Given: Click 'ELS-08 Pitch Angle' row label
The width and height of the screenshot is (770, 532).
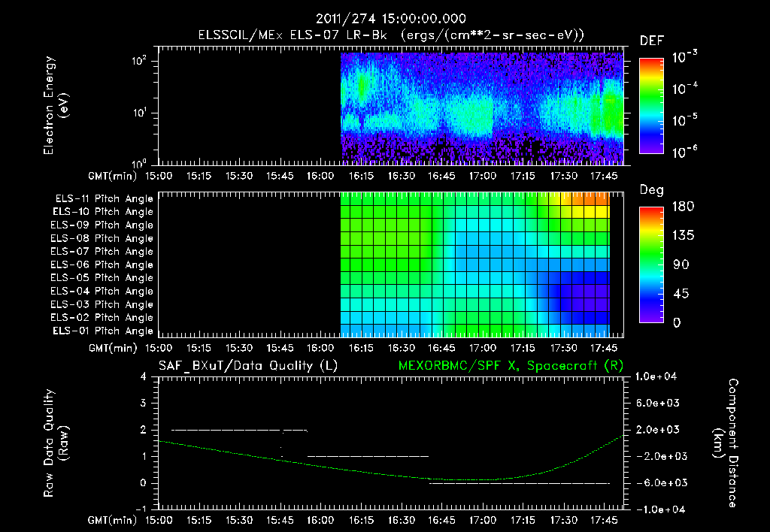Looking at the screenshot, I should click(102, 238).
